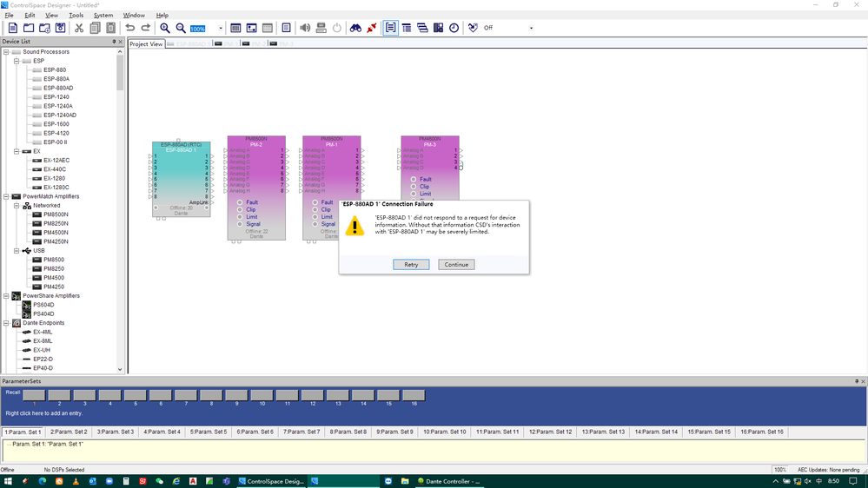The height and width of the screenshot is (488, 868).
Task: Open the File menu
Action: click(9, 16)
